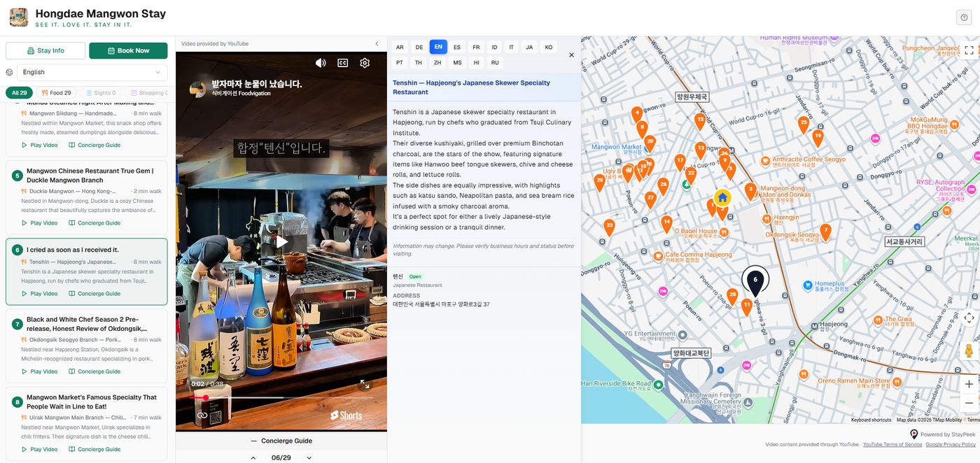
Task: Click the Hongdae Mangwon Stay logo
Action: 19,17
